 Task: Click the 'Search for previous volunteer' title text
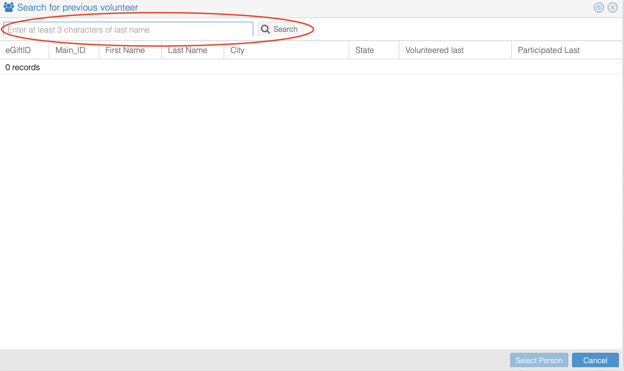(78, 8)
